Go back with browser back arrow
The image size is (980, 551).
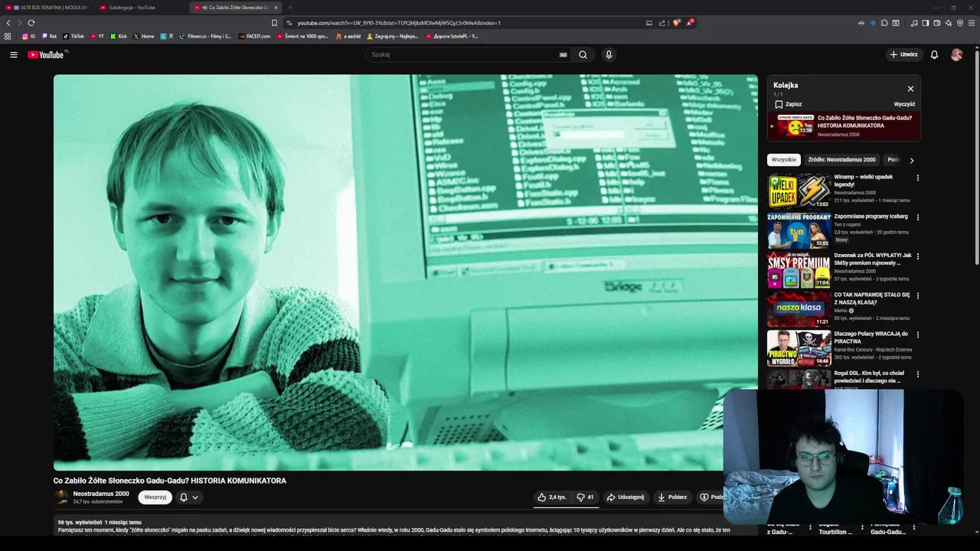pyautogui.click(x=8, y=23)
